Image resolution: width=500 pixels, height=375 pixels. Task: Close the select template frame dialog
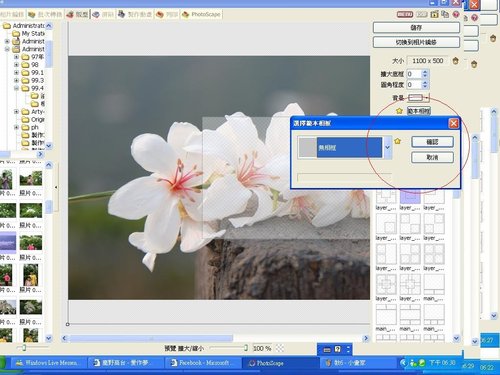pos(454,123)
